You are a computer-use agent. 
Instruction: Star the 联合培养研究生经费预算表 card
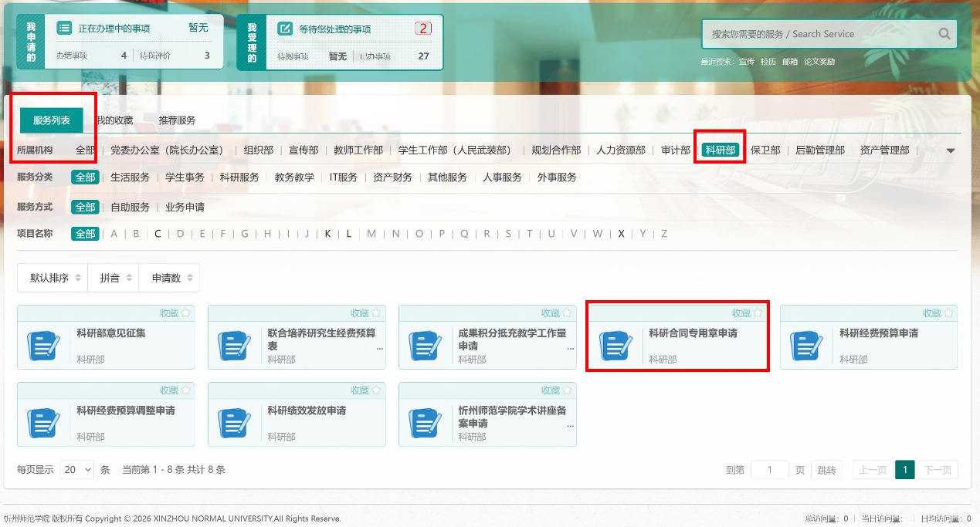tap(376, 313)
